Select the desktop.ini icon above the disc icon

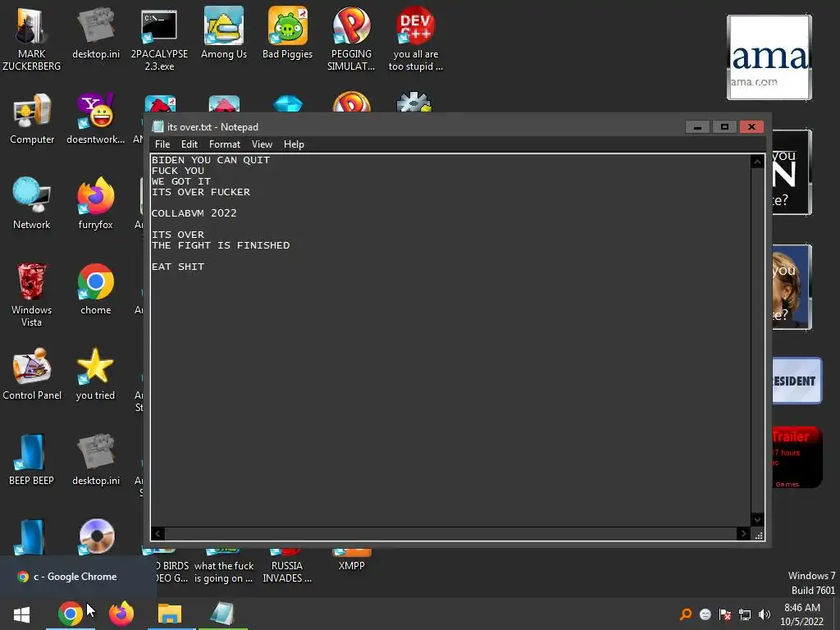(96, 459)
